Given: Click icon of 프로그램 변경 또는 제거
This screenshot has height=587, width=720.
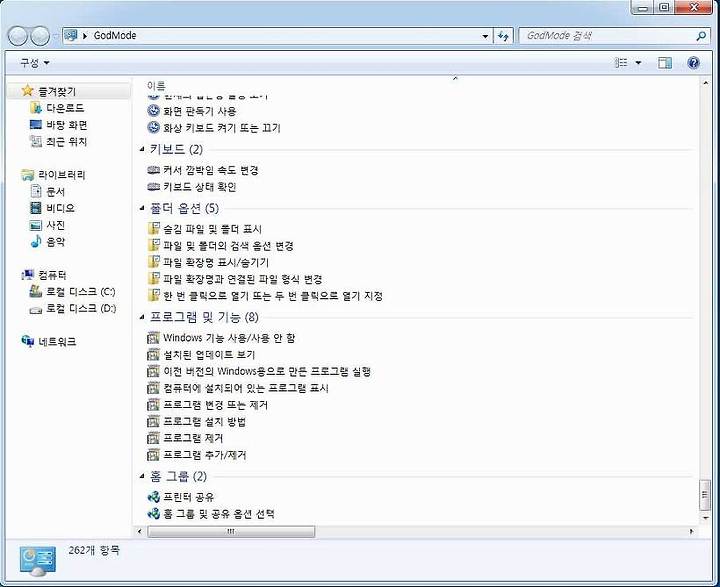Looking at the screenshot, I should point(153,405).
